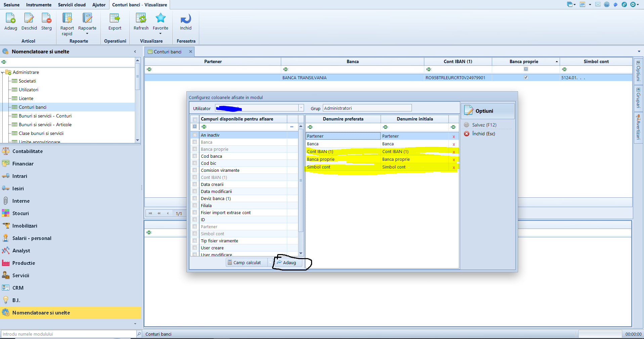The width and height of the screenshot is (644, 339).
Task: Toggle the Banca proprie checkbox in BANCA TRANSILVANIA row
Action: [x=526, y=78]
